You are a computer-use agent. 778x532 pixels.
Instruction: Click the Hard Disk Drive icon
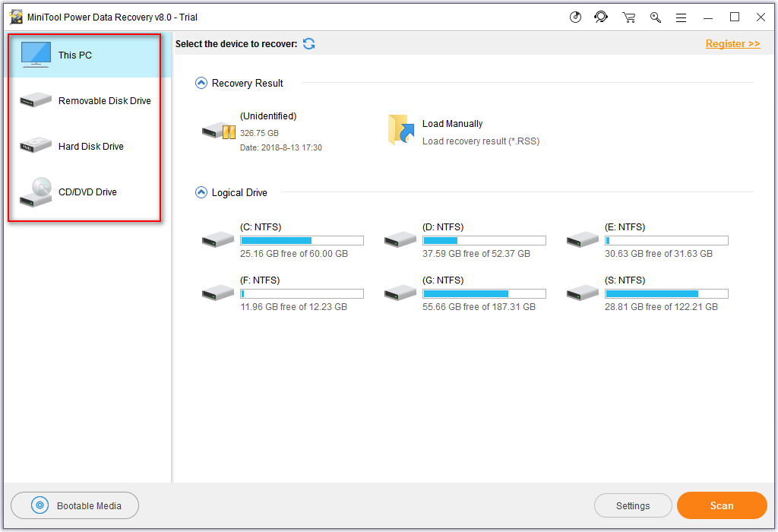point(36,145)
